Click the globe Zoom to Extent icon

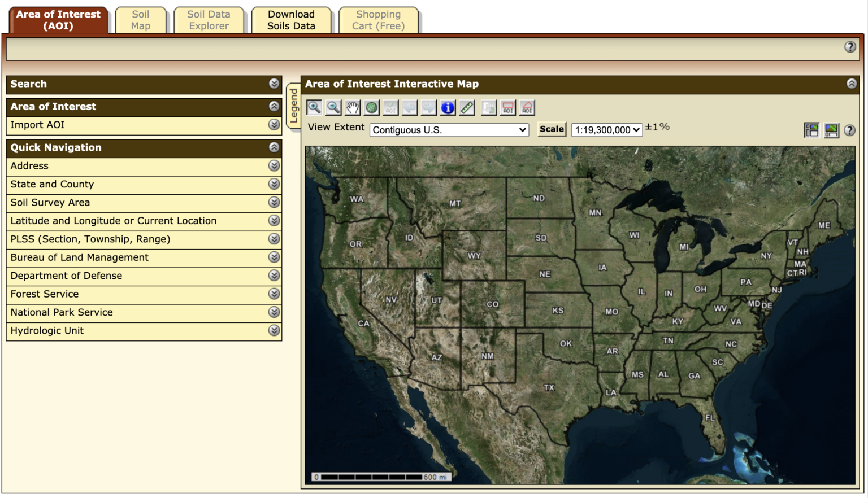click(371, 107)
